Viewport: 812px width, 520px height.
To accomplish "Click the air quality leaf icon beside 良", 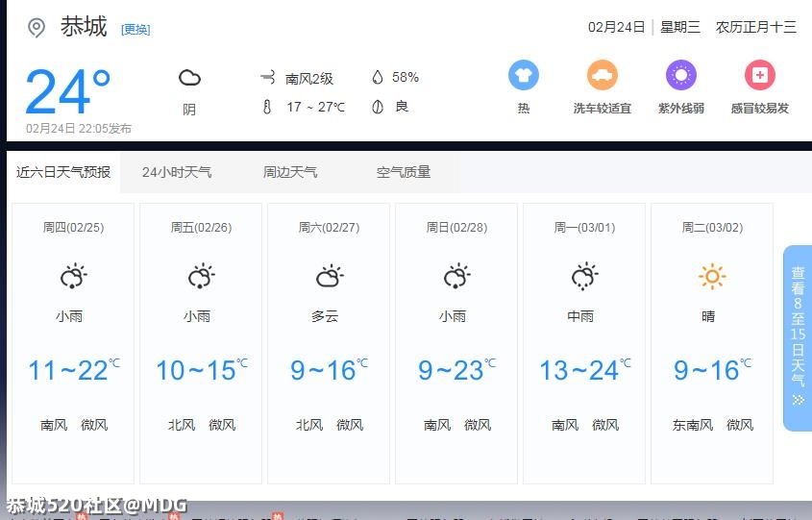I will (x=378, y=107).
